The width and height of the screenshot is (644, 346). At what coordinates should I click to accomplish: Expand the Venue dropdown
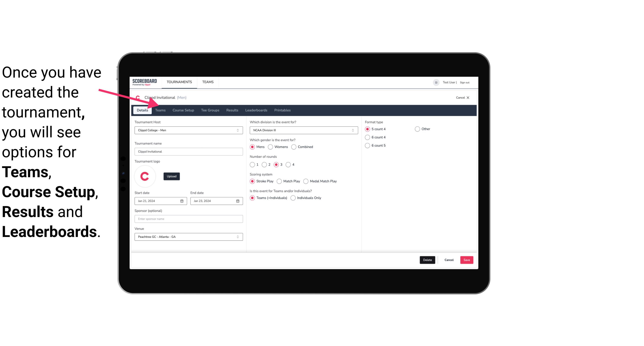tap(238, 237)
